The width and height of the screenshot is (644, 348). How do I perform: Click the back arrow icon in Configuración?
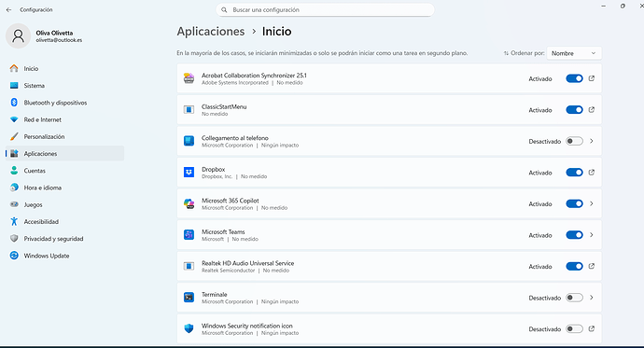[9, 10]
